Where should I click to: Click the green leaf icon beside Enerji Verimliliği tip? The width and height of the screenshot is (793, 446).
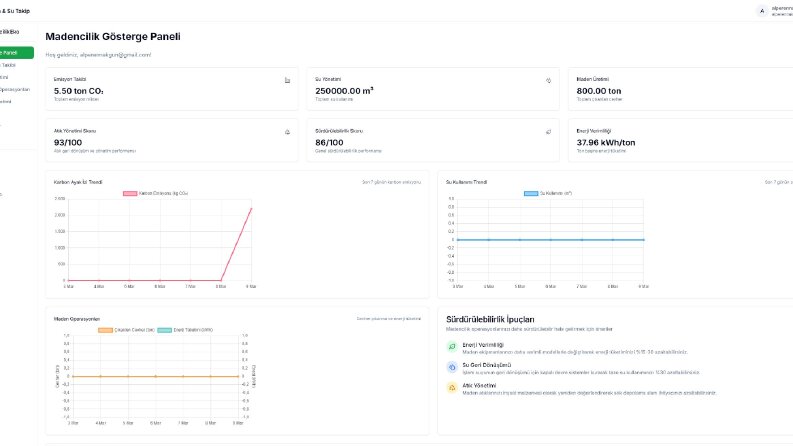pos(452,346)
